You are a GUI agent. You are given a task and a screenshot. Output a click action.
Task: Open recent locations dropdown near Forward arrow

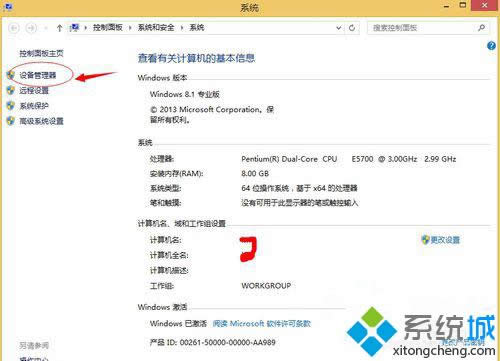click(46, 28)
